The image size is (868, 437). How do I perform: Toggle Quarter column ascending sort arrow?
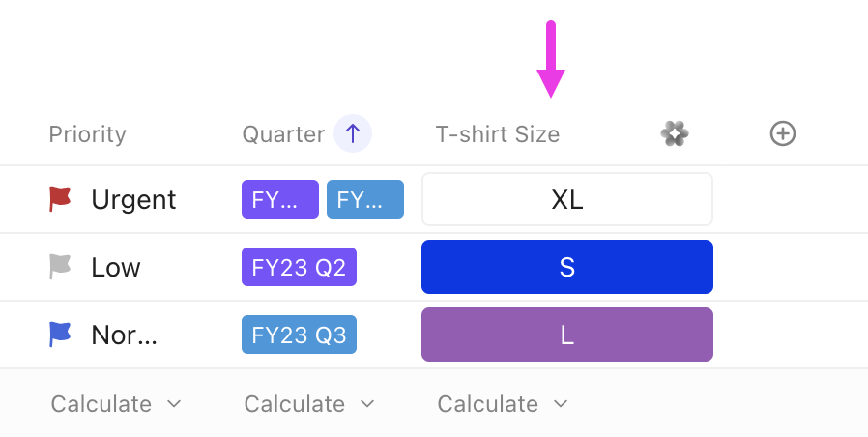click(353, 134)
